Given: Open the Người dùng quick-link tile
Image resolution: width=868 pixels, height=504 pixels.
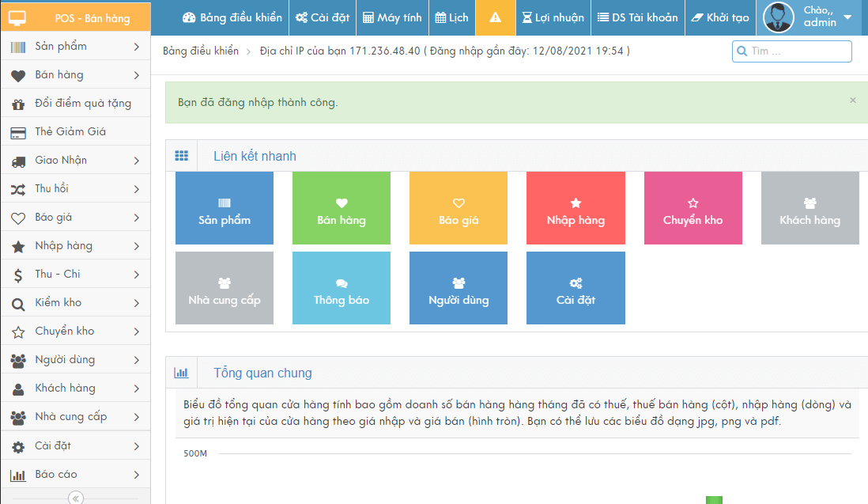Looking at the screenshot, I should click(459, 288).
